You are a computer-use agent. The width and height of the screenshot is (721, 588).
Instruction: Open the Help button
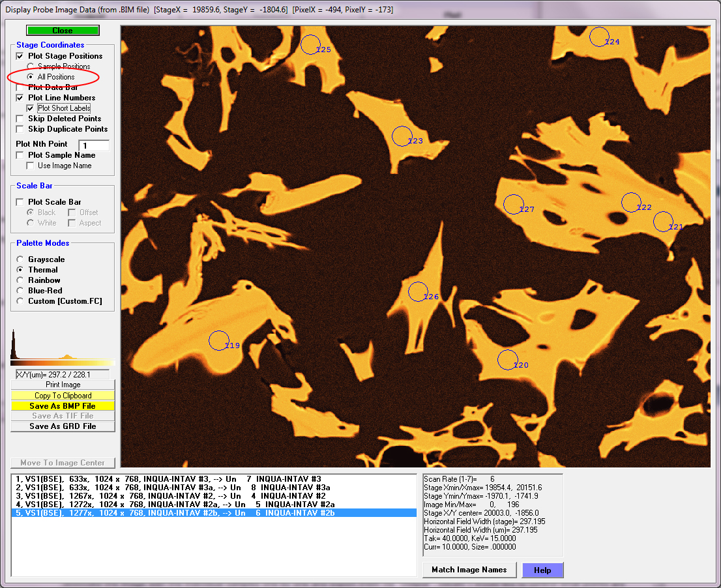[x=542, y=570]
